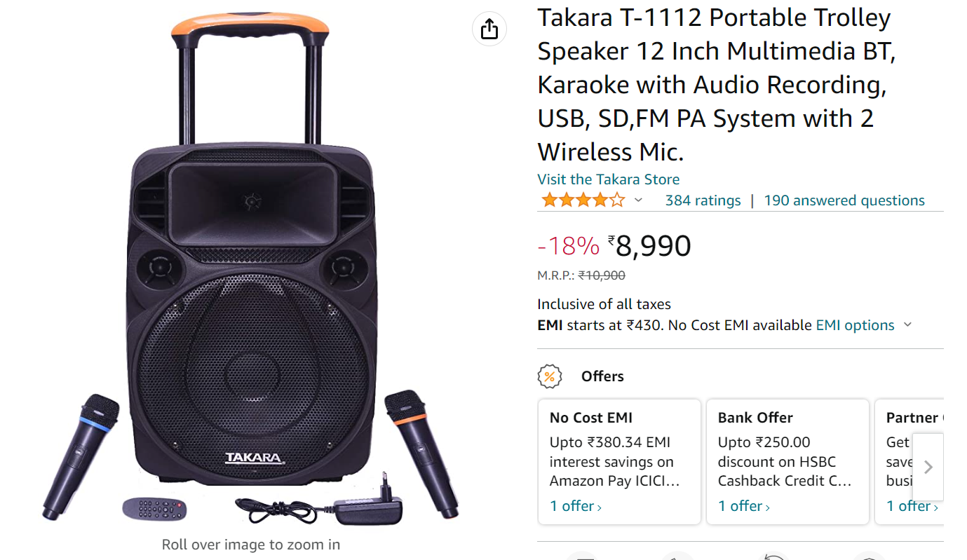The width and height of the screenshot is (967, 560).
Task: Click "1 offer" under No Cost EMI
Action: tap(576, 506)
